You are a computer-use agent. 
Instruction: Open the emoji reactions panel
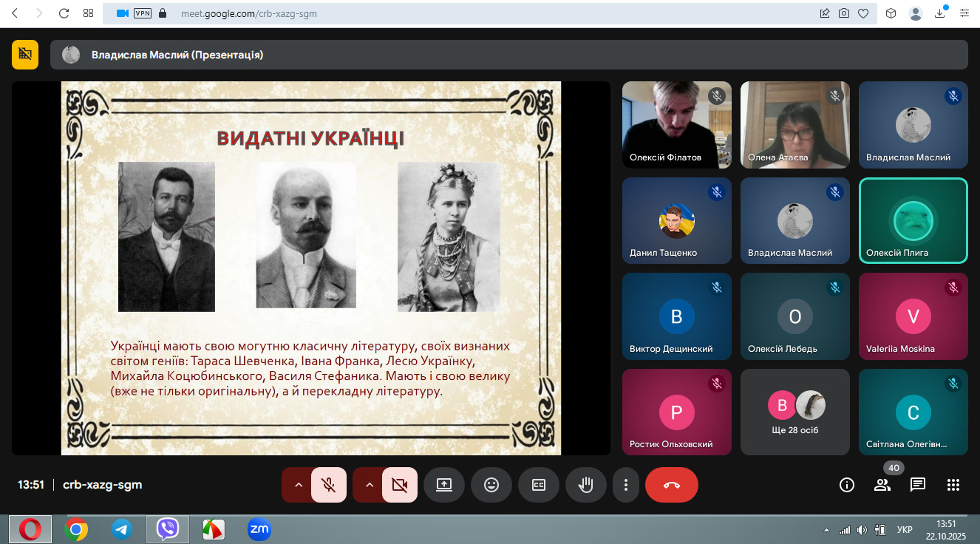pos(491,485)
